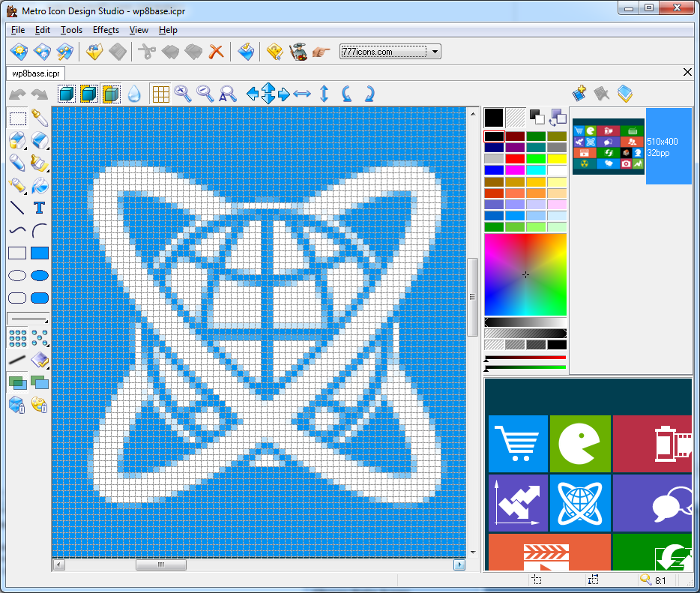Select the sparse dot spray pattern
Screen dimensions: 700x593
point(40,338)
